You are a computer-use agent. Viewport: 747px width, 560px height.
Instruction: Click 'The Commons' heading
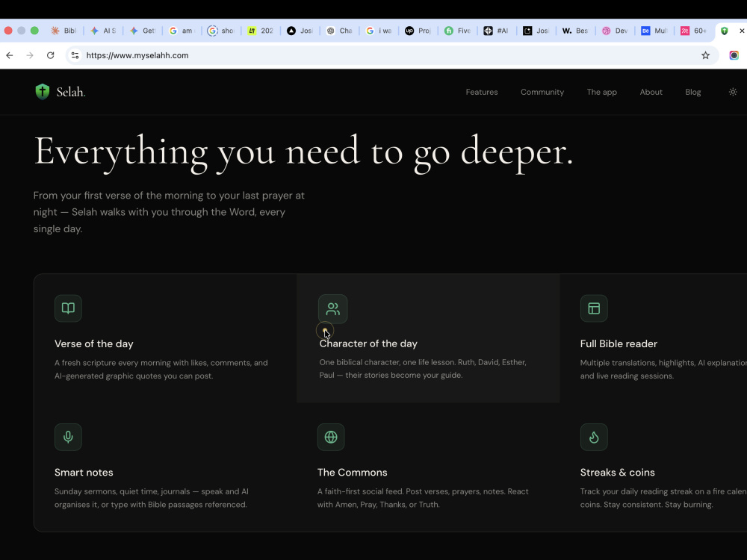point(352,473)
